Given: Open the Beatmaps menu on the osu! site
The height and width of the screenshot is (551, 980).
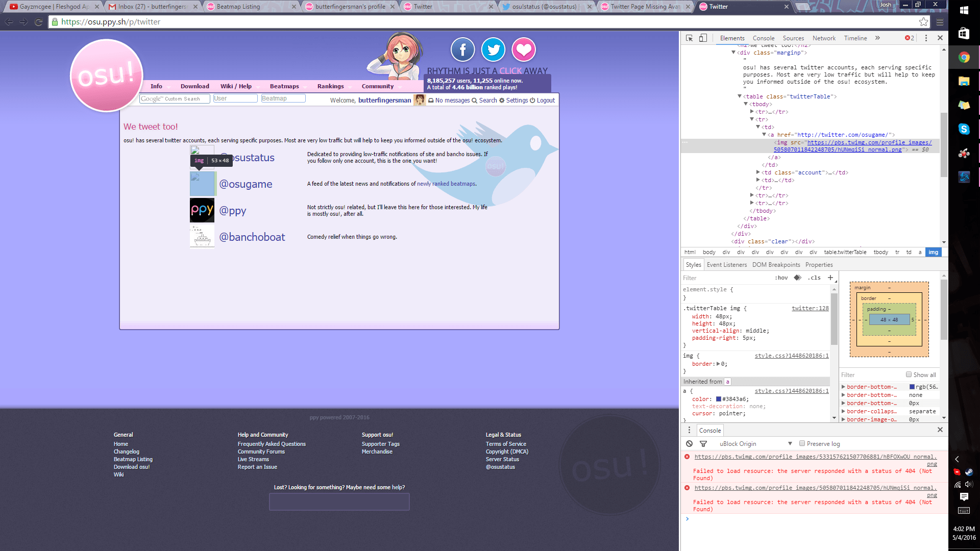Looking at the screenshot, I should pyautogui.click(x=284, y=86).
